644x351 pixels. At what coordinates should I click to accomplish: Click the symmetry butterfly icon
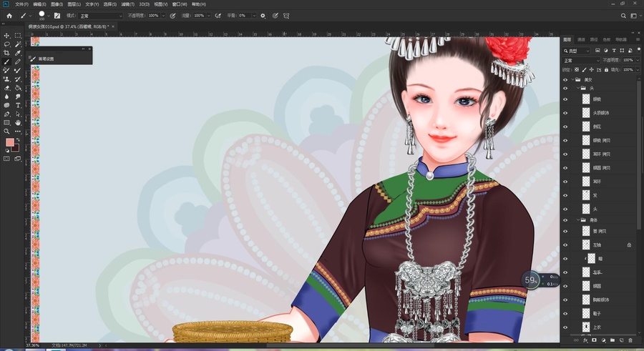[x=286, y=16]
